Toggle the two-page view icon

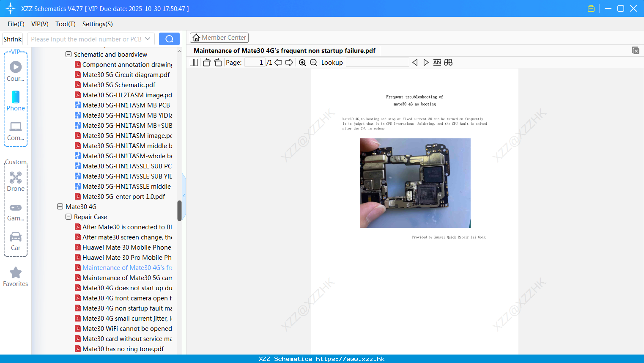point(194,62)
